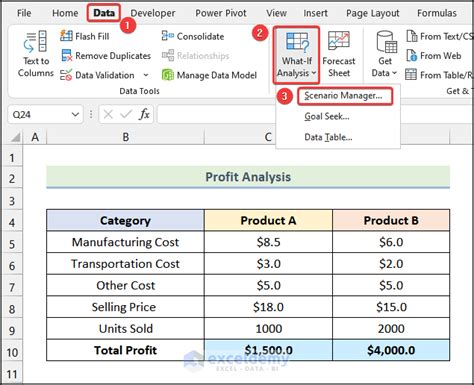Select the $15.0 cell
The height and width of the screenshot is (385, 474).
391,307
